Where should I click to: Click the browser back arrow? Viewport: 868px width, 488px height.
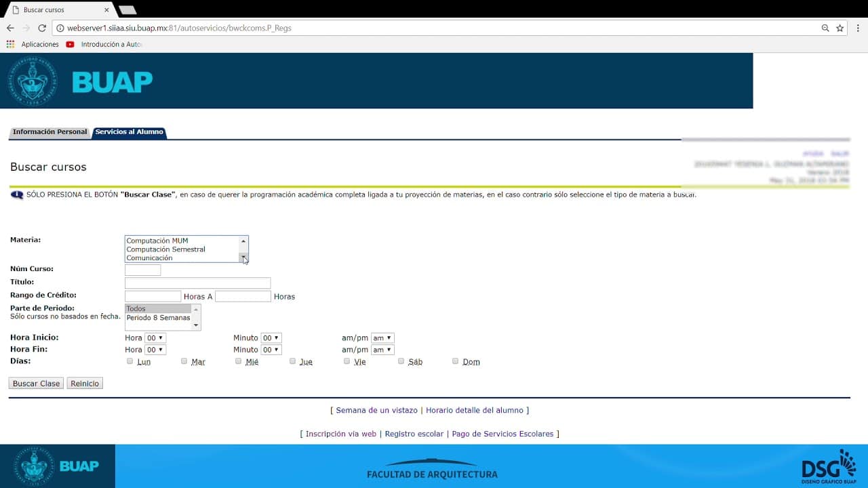pos(10,28)
